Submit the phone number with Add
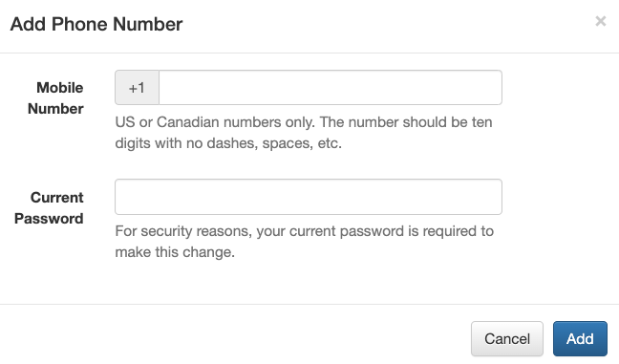The image size is (619, 364). point(580,339)
